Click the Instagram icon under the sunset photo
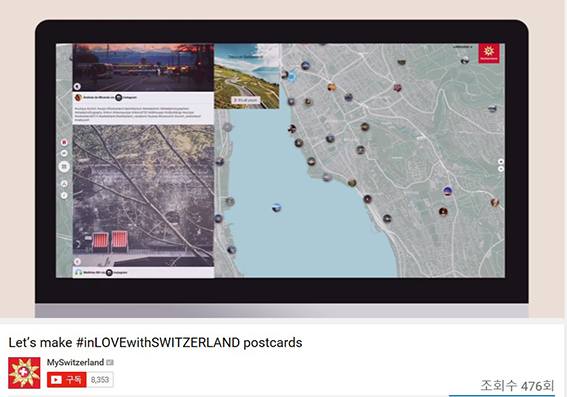Viewport: 567px width, 397px height. coord(118,97)
